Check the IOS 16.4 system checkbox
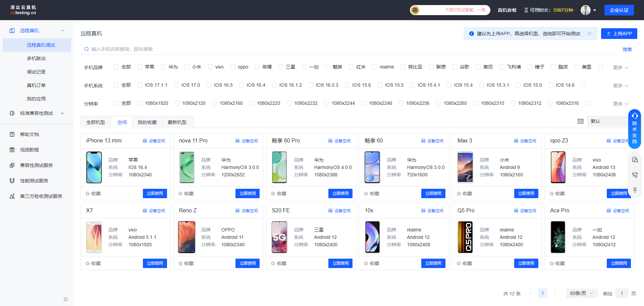Image resolution: width=644 pixels, height=306 pixels. point(241,85)
